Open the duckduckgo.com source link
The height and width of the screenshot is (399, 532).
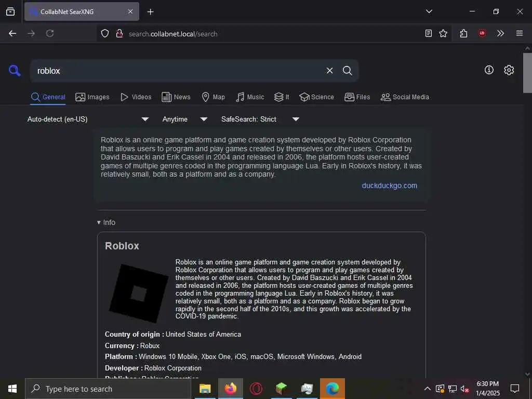pyautogui.click(x=389, y=185)
